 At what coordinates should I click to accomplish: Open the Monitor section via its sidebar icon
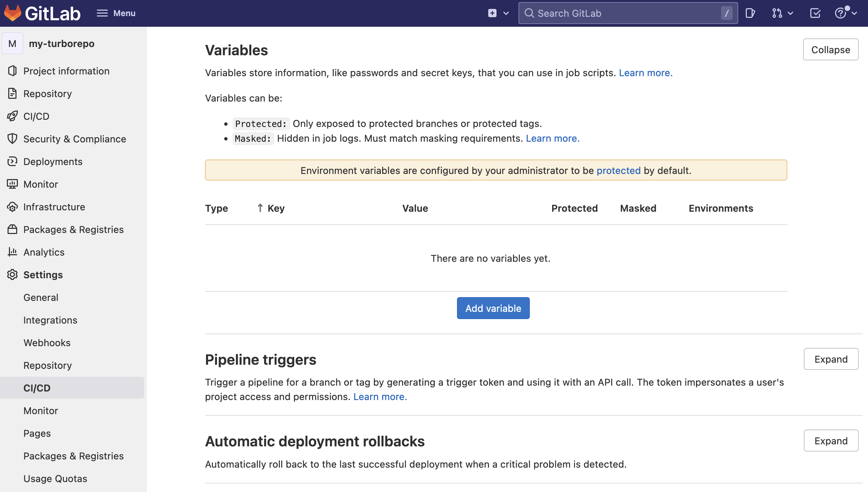[x=13, y=184]
